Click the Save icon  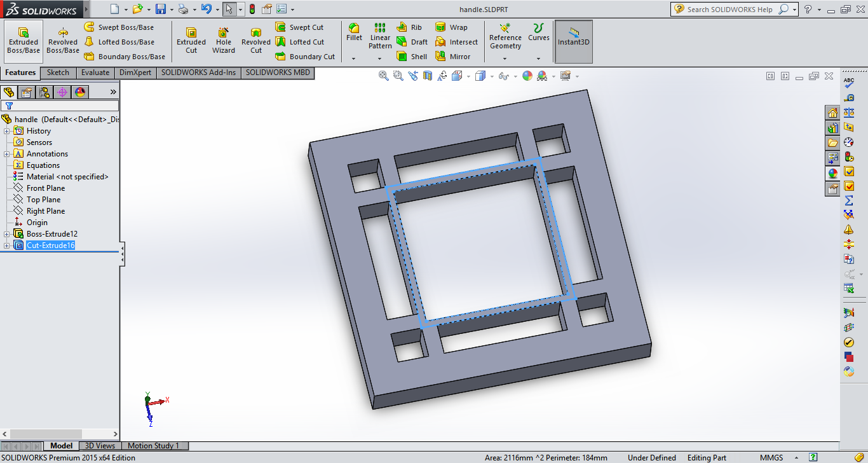[x=161, y=9]
